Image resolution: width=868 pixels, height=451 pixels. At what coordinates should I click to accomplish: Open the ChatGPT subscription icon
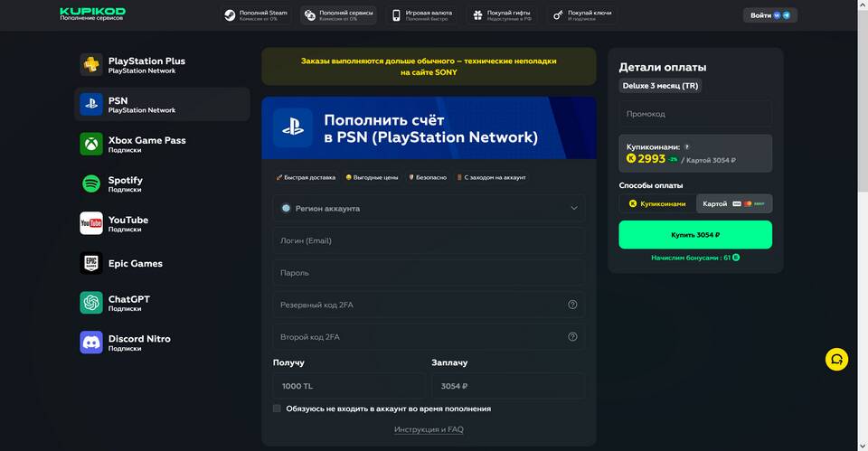coord(91,303)
